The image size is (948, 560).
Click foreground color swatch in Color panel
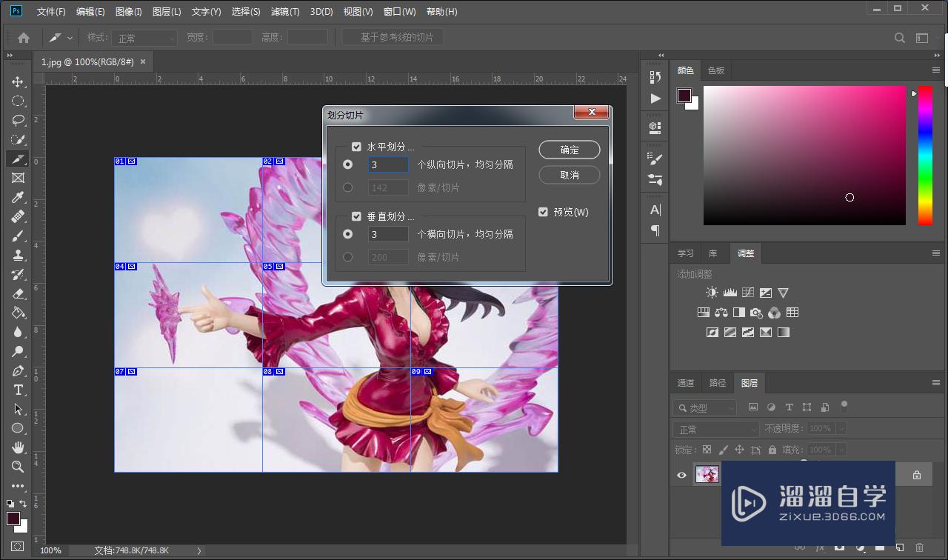point(684,96)
